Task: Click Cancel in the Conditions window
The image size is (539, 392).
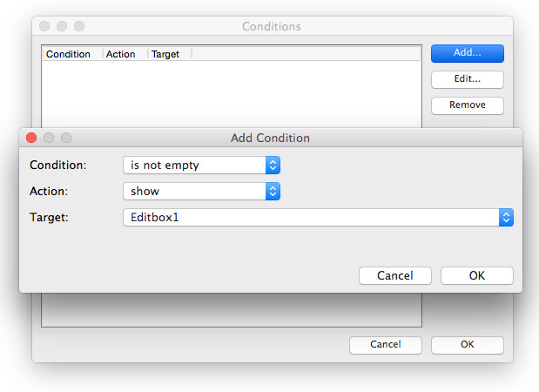Action: click(x=386, y=344)
